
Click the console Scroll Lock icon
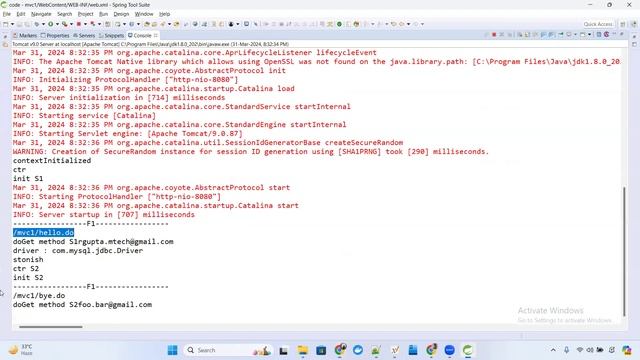[x=527, y=34]
